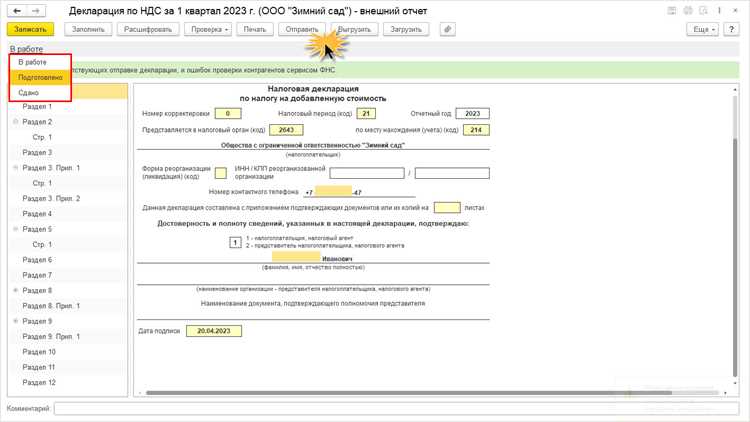Collapse the Раздел 3. Прил. 1 node

(15, 168)
